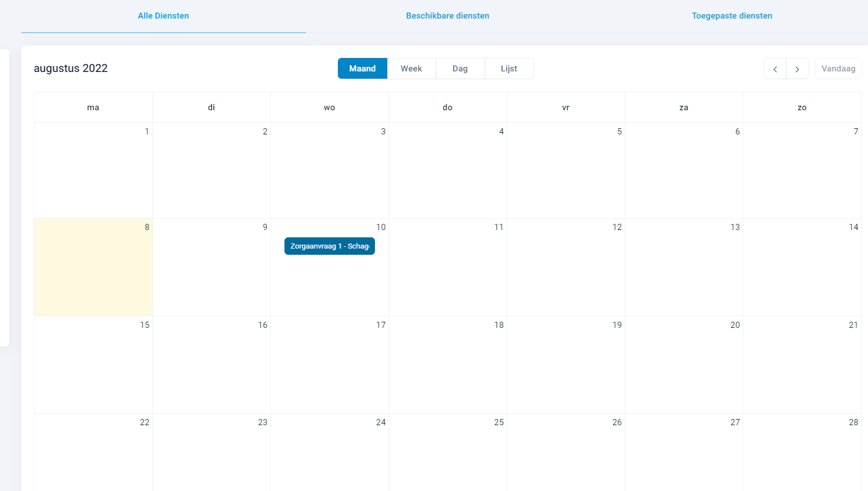Click the 'do' weekday column header
868x491 pixels.
pyautogui.click(x=447, y=107)
